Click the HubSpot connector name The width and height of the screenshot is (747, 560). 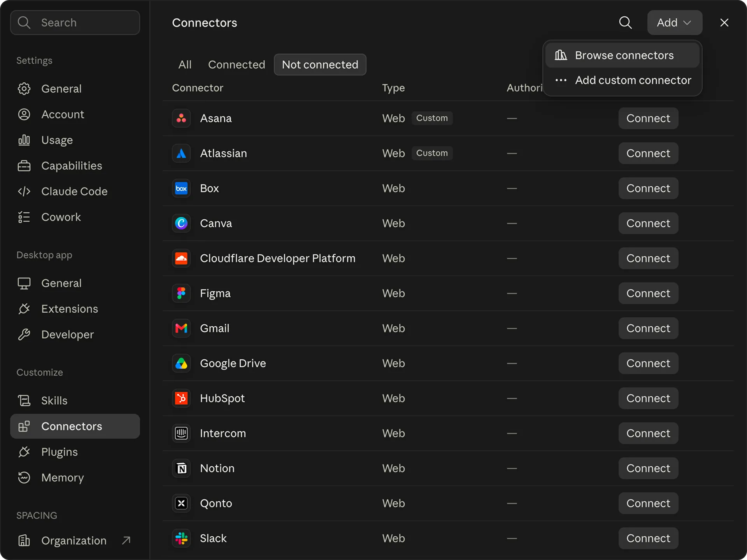(x=223, y=398)
